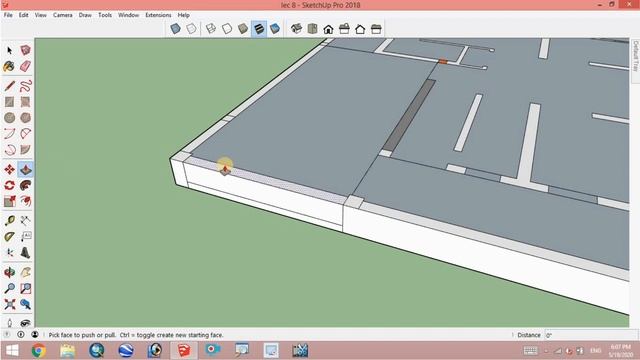Choose the Tape Measure tool
This screenshot has width=640, height=360.
9,221
